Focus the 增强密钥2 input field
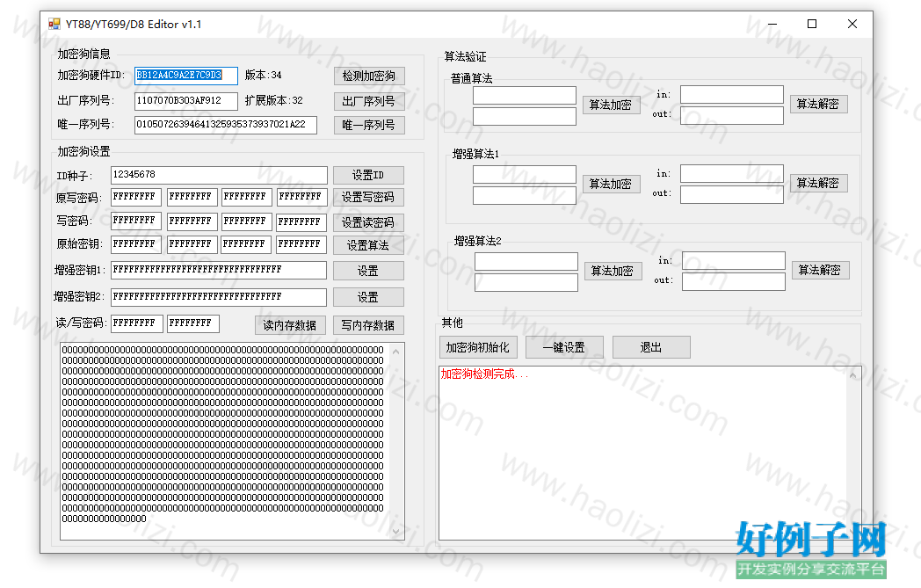921x588 pixels. [219, 297]
